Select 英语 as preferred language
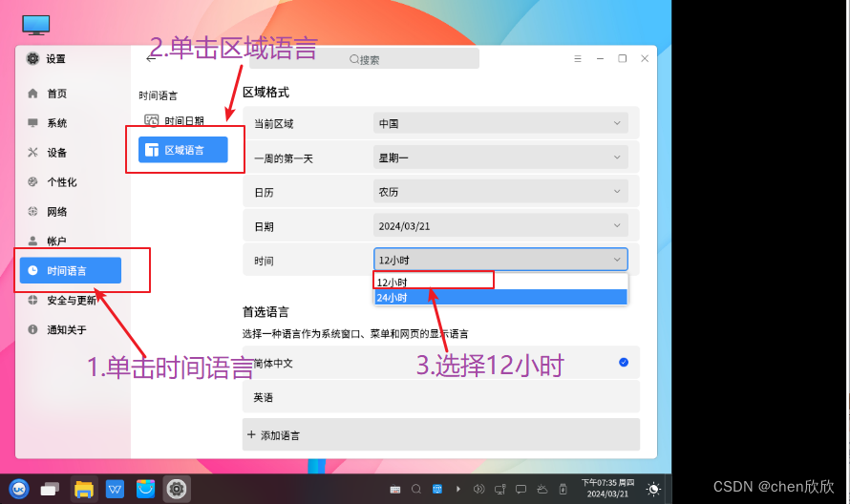The width and height of the screenshot is (850, 504). [440, 397]
